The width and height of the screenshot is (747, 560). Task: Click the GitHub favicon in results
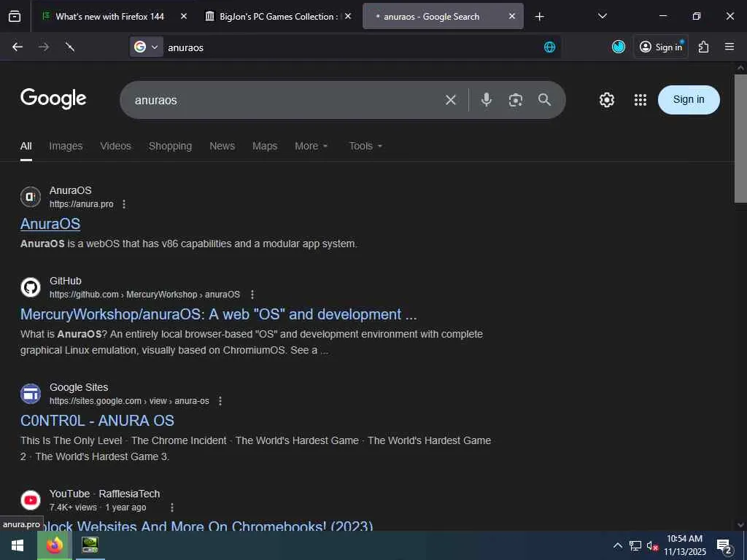(x=31, y=287)
